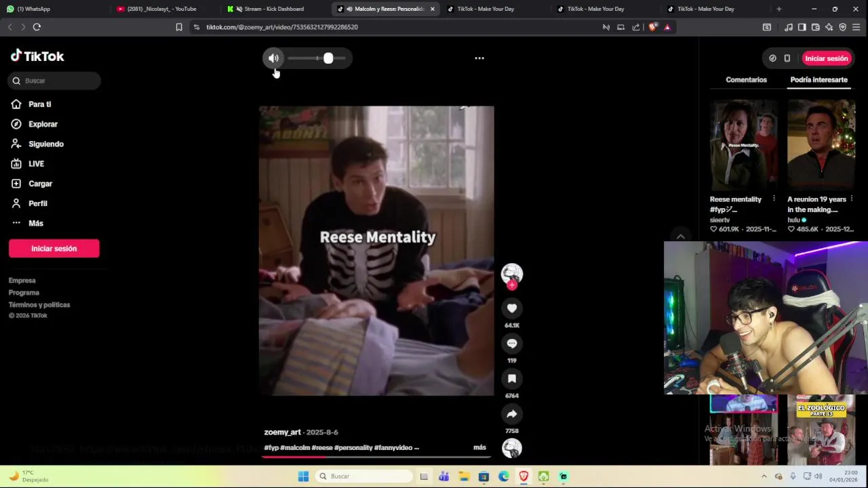Open the Brave Wallet icon

coord(815,27)
